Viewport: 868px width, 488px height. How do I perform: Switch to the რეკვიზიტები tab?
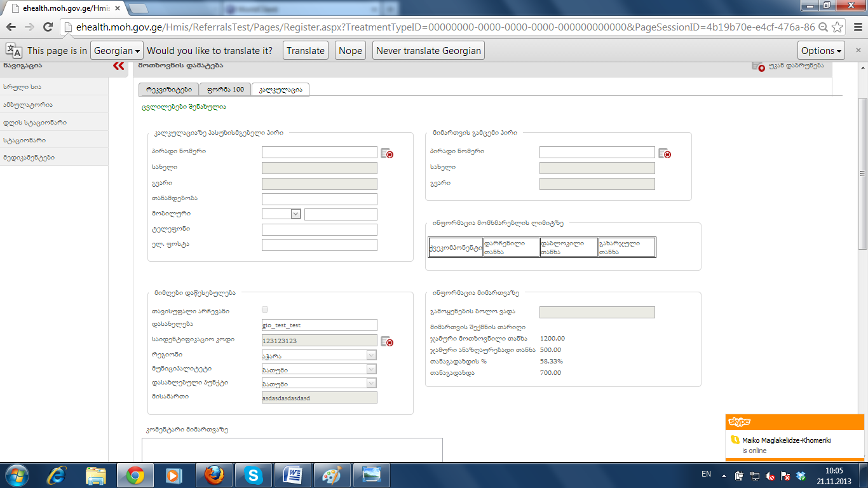(168, 90)
